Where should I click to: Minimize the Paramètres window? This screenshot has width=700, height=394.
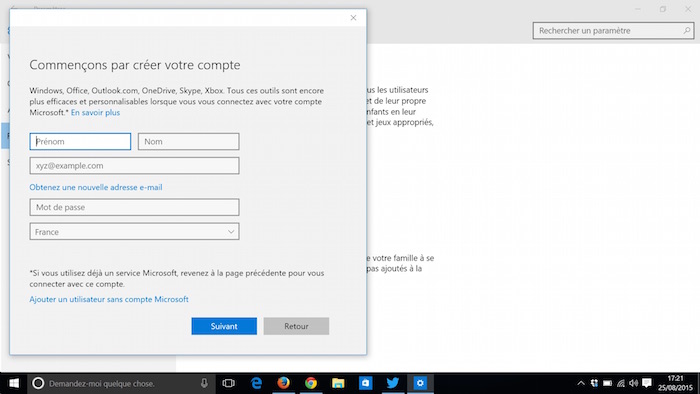click(638, 9)
